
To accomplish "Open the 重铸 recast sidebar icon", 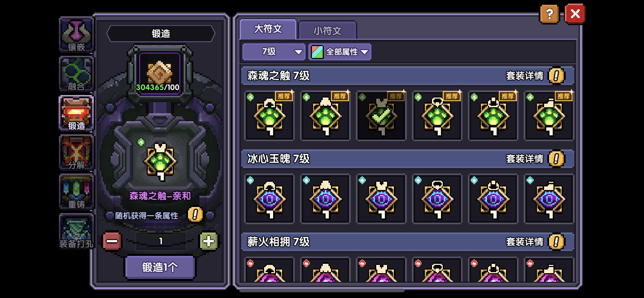I will [76, 192].
